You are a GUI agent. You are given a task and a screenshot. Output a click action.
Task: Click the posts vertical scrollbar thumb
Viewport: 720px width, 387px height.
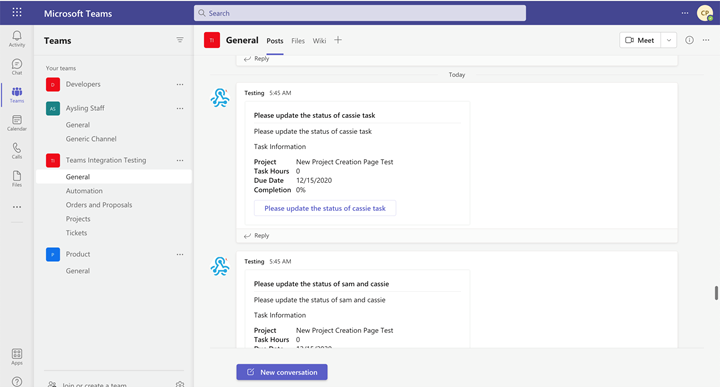tap(716, 293)
